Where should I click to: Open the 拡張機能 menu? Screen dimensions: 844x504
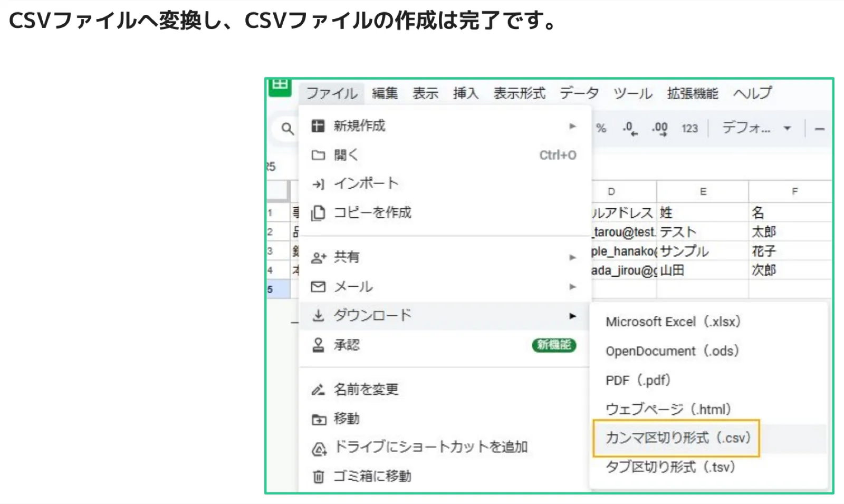click(692, 93)
